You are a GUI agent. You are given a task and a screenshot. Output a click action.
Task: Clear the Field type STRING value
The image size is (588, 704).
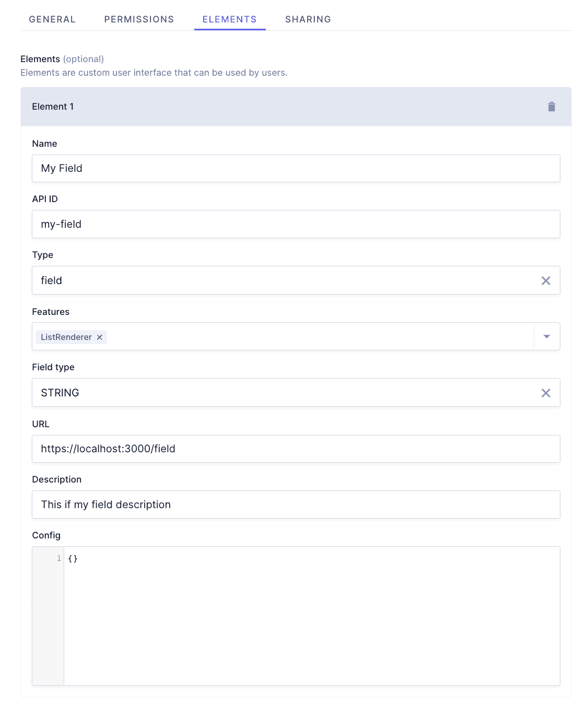click(546, 393)
